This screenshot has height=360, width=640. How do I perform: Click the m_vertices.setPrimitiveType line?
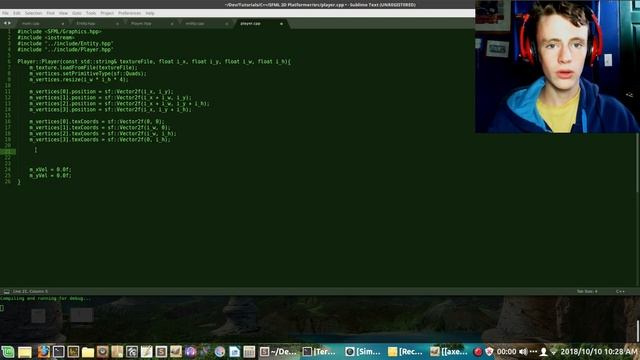coord(88,74)
